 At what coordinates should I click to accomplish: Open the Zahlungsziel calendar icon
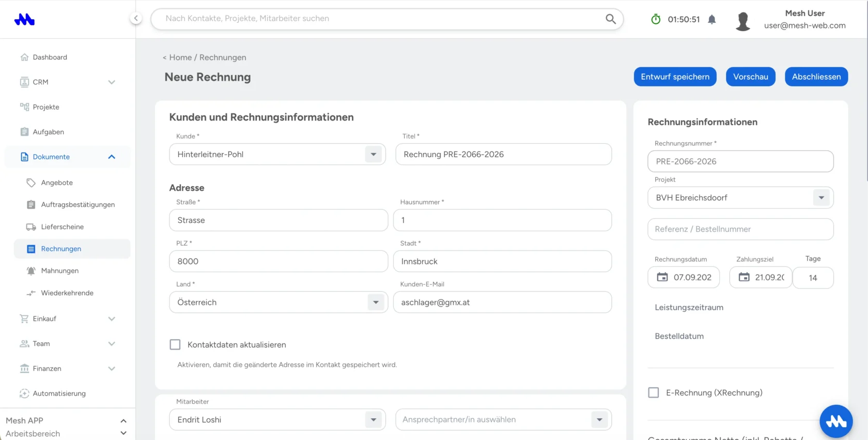[744, 277]
